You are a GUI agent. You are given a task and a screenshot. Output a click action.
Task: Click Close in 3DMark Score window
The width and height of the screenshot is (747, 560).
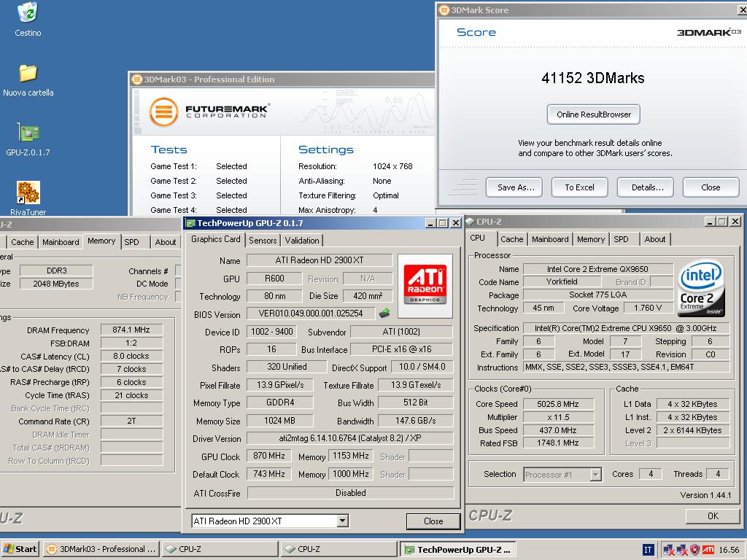click(711, 187)
